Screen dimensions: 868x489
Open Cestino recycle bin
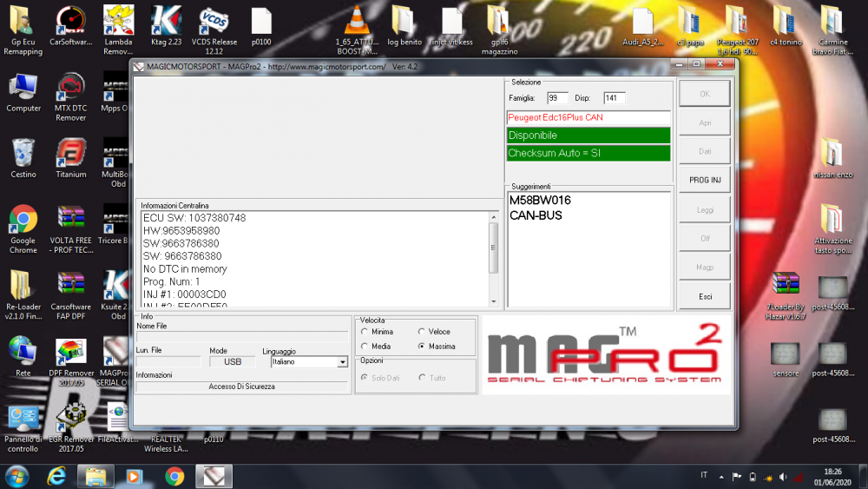click(x=23, y=159)
